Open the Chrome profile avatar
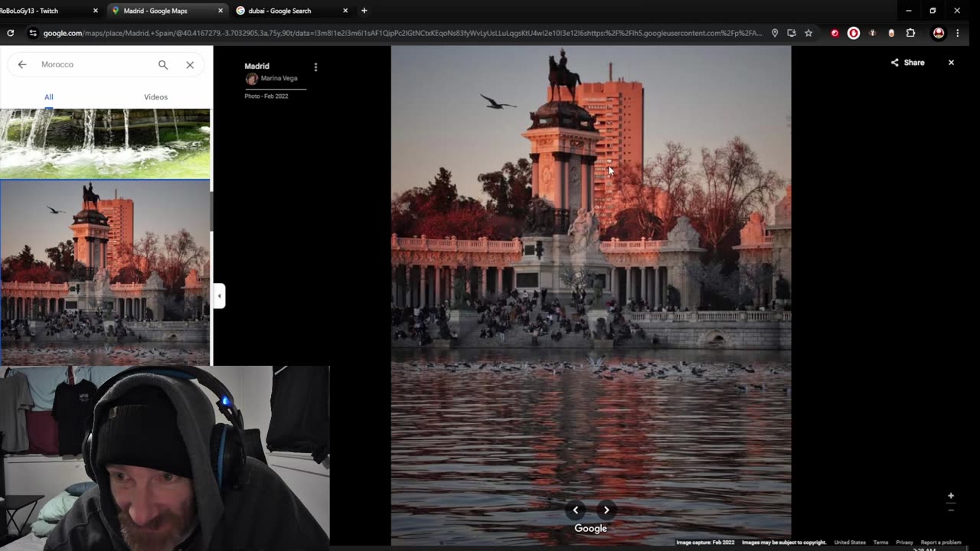The width and height of the screenshot is (980, 551). click(x=939, y=33)
